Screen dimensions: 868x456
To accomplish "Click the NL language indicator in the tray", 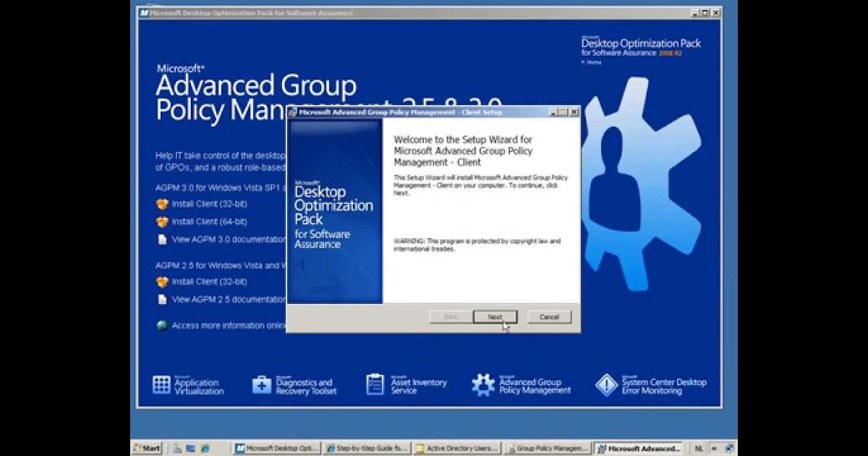I will (x=699, y=448).
